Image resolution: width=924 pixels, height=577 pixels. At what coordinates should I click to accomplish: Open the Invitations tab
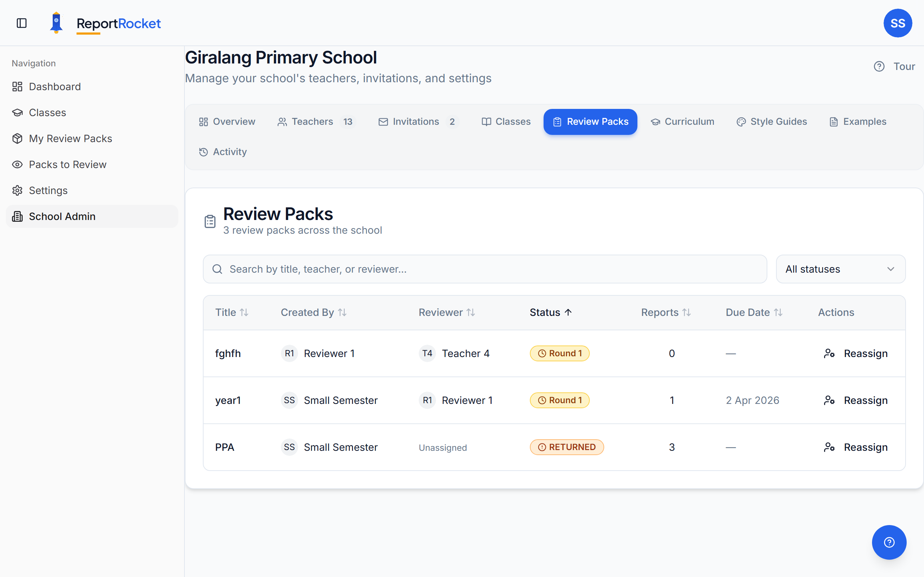click(416, 122)
